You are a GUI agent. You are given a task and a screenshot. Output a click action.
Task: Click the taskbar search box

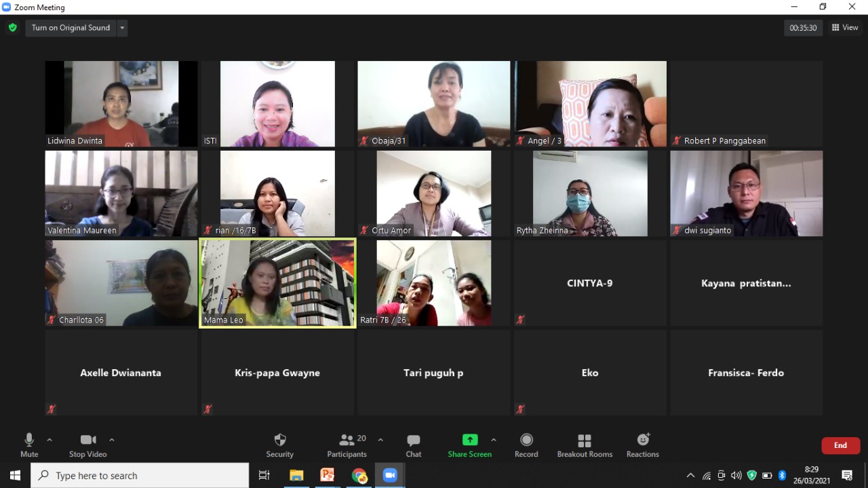coord(140,475)
